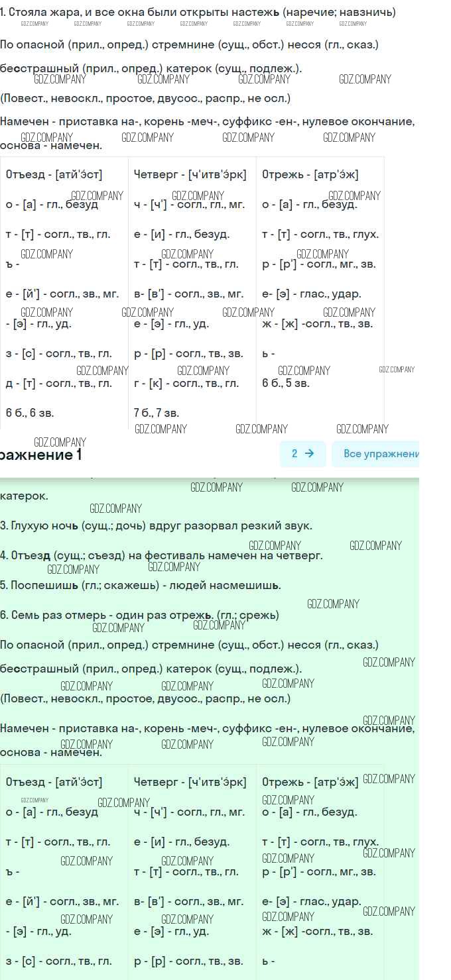
Task: Click "Четверг" transcription header in lower green table
Action: click(190, 782)
